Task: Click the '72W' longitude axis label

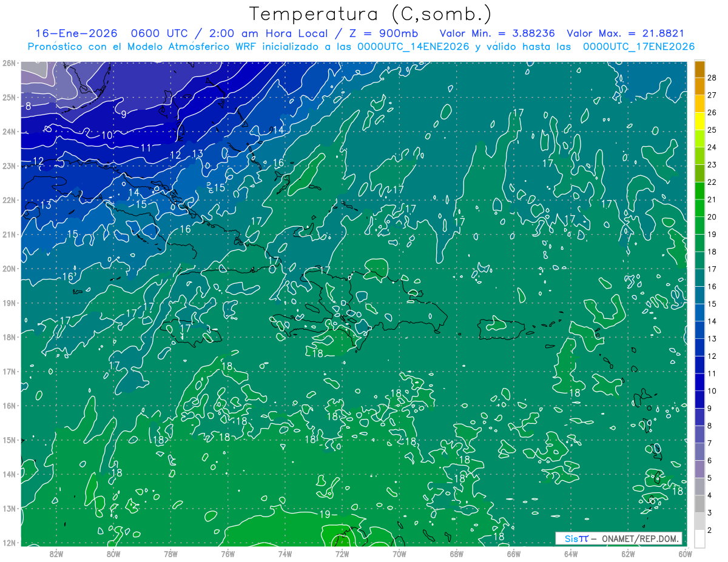Action: 342,554
